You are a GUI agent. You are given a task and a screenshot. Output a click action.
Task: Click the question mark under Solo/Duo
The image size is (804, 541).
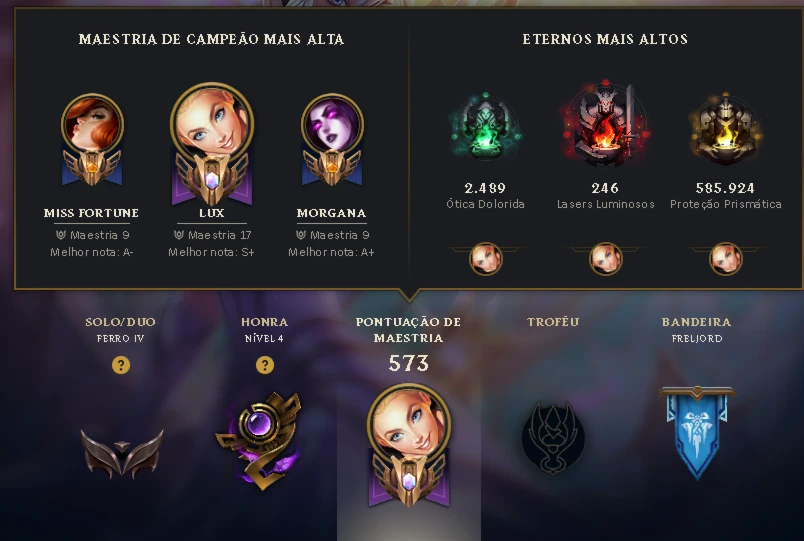pos(121,365)
